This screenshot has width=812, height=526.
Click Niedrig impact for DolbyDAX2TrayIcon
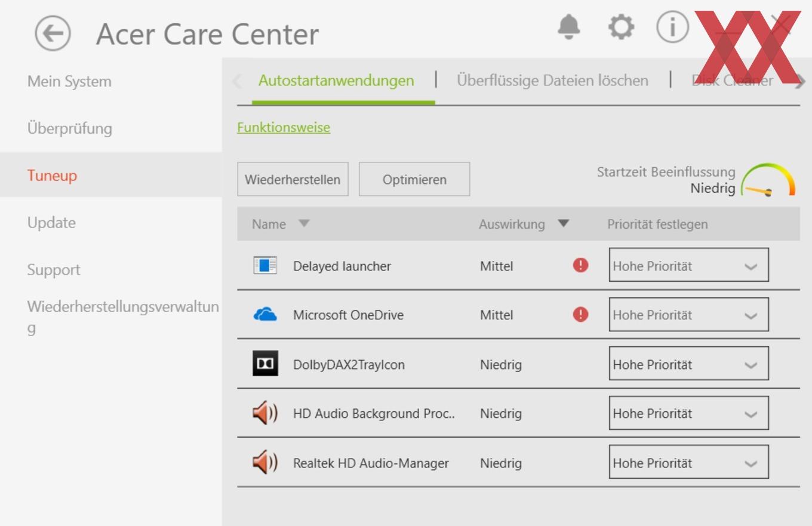point(500,364)
